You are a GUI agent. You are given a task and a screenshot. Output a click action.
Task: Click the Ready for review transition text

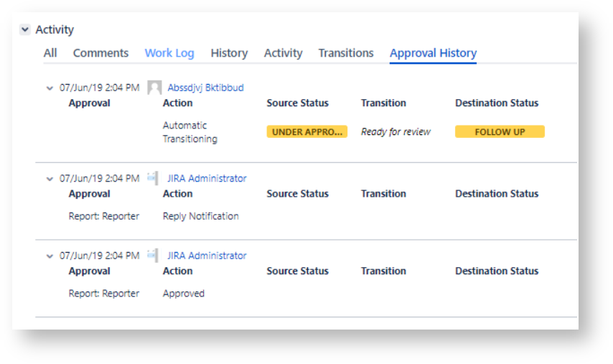(x=396, y=132)
